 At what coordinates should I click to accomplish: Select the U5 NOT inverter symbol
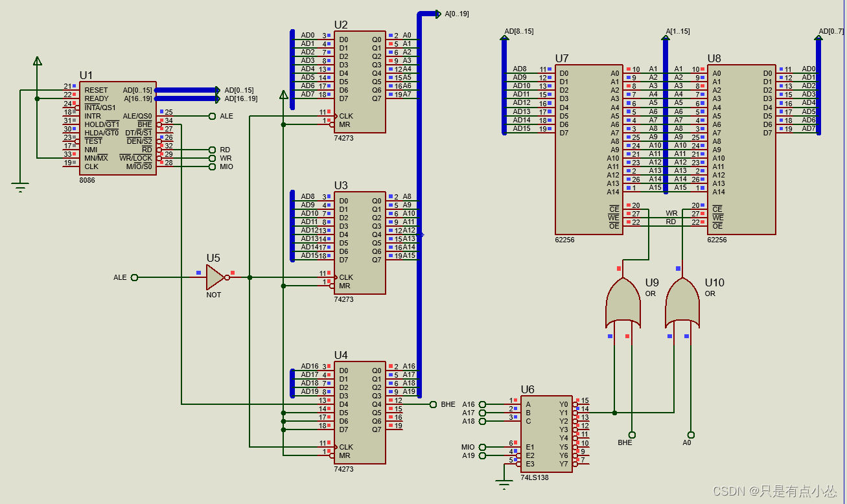point(217,277)
